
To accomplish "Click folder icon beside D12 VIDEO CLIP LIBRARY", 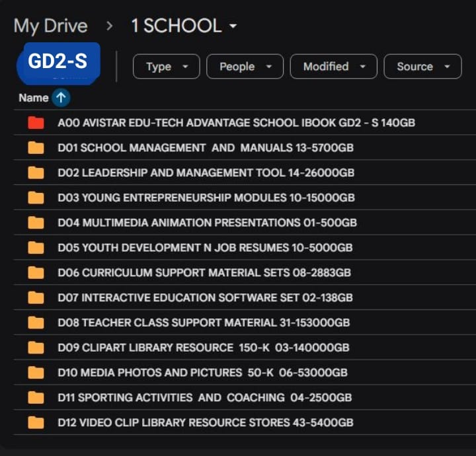I will tap(36, 423).
